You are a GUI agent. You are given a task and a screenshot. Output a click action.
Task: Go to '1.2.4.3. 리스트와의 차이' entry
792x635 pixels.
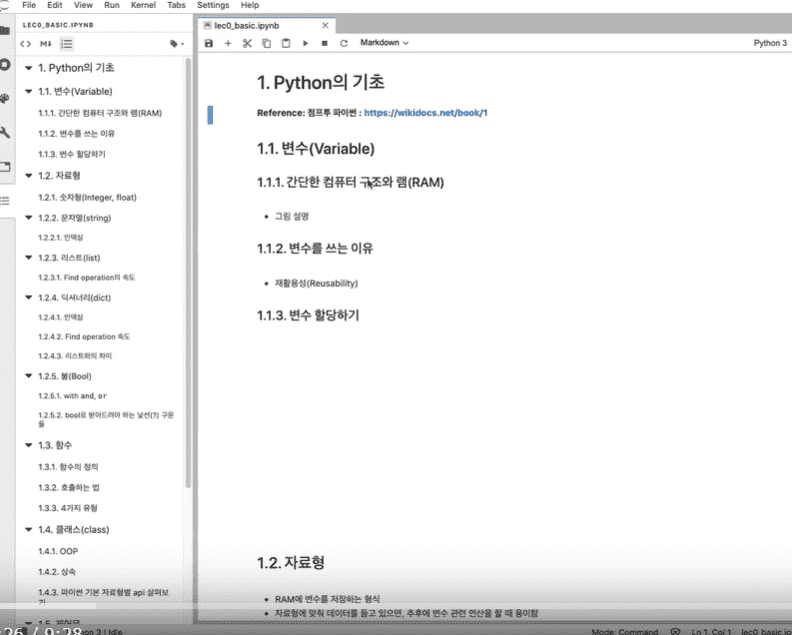75,356
